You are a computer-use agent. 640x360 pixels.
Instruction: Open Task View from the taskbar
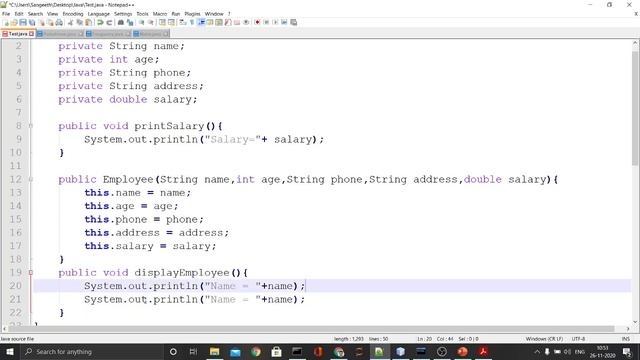tap(193, 351)
